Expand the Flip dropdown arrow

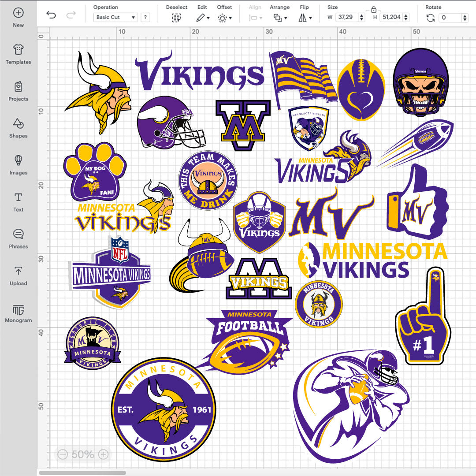(311, 18)
